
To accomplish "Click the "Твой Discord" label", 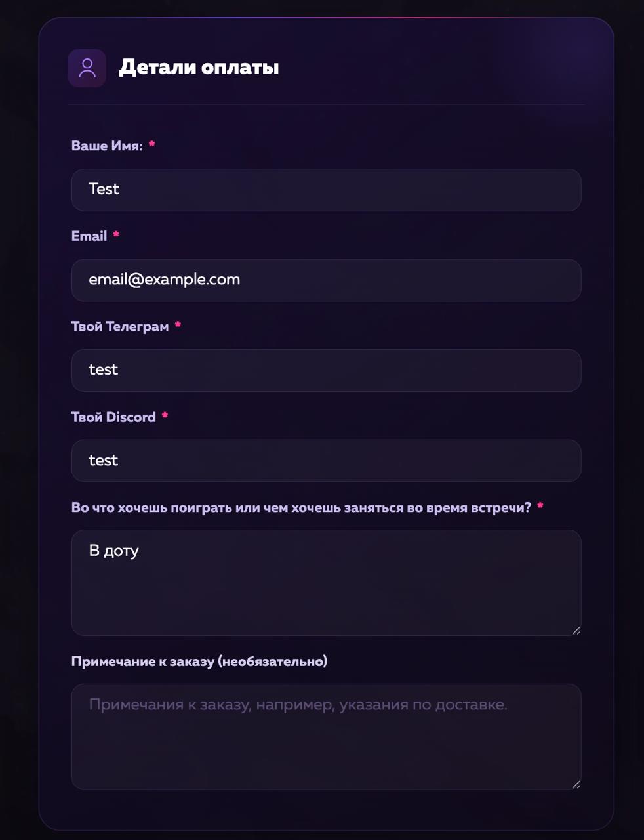I will coord(113,417).
